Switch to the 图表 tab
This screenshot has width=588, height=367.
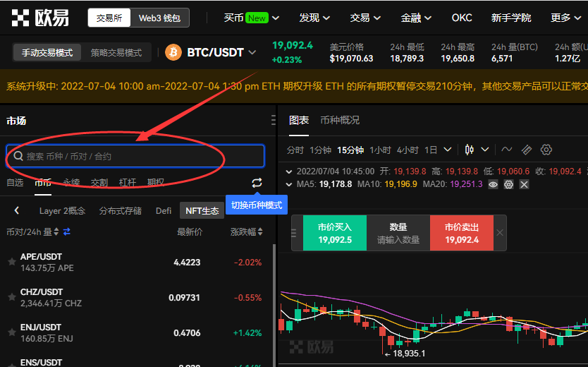point(299,121)
